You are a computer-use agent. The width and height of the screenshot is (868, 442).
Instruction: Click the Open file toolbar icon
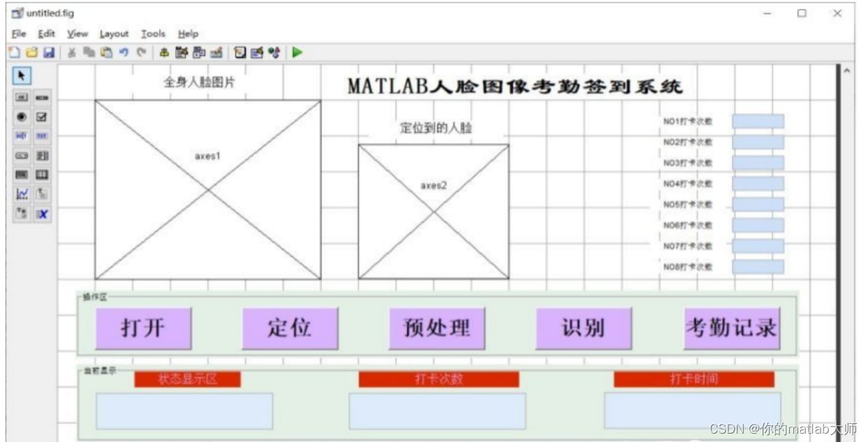pyautogui.click(x=31, y=52)
